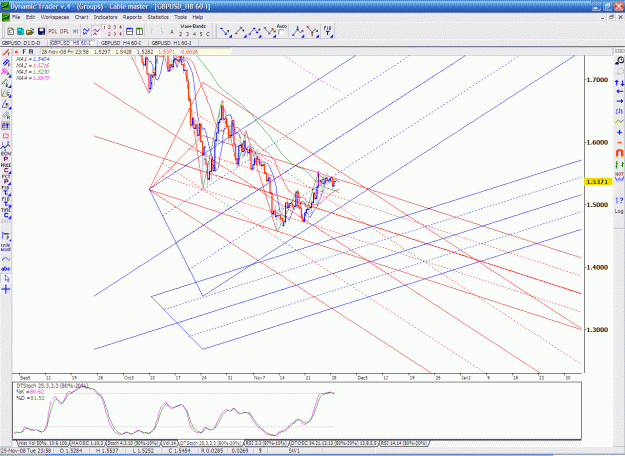Image resolution: width=625 pixels, height=456 pixels.
Task: Click the blue zigzag swing icon in toolbar
Action: pyautogui.click(x=86, y=31)
